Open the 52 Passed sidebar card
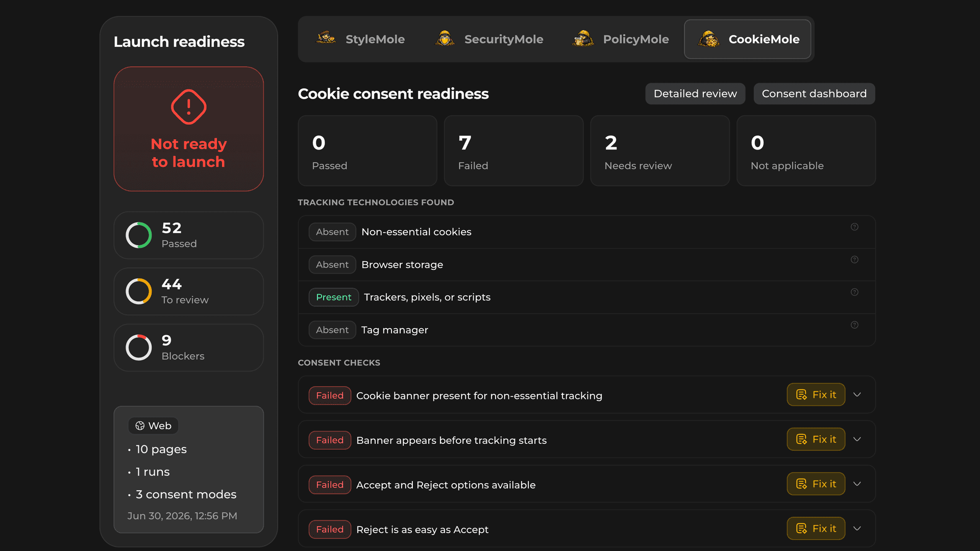 pyautogui.click(x=189, y=235)
